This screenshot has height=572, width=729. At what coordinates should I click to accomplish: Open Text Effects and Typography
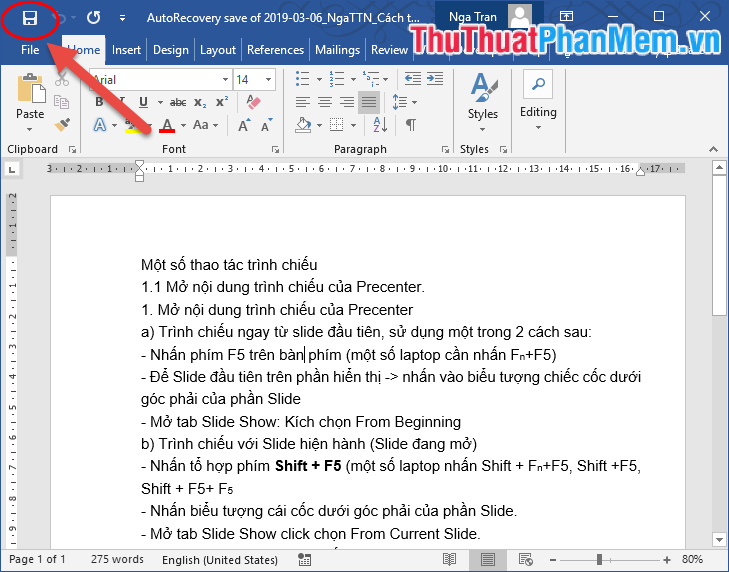tap(100, 125)
